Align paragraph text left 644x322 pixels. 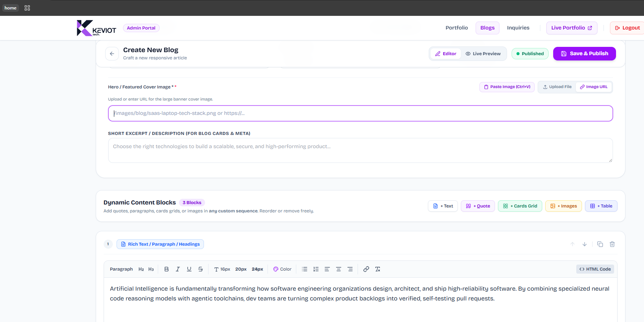pos(327,269)
